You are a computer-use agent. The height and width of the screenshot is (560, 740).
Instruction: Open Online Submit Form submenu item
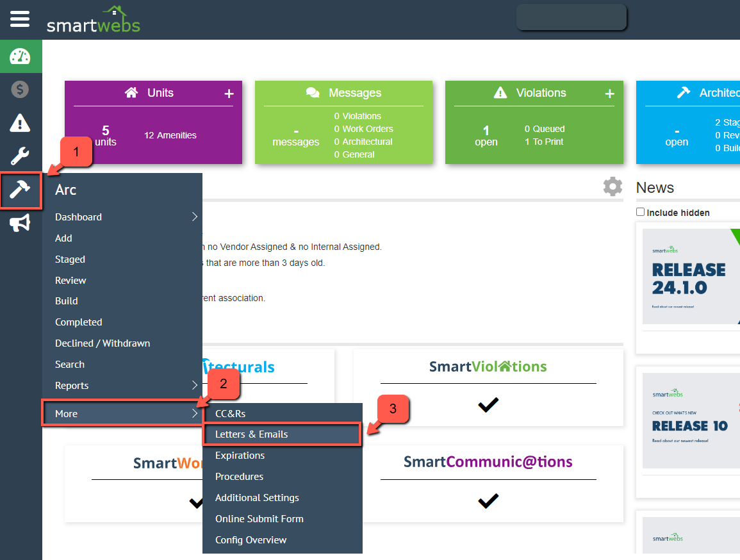coord(283,519)
